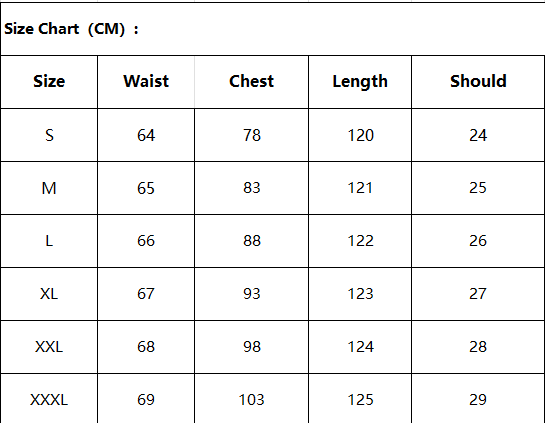Click the XXXL size cell

pos(49,399)
